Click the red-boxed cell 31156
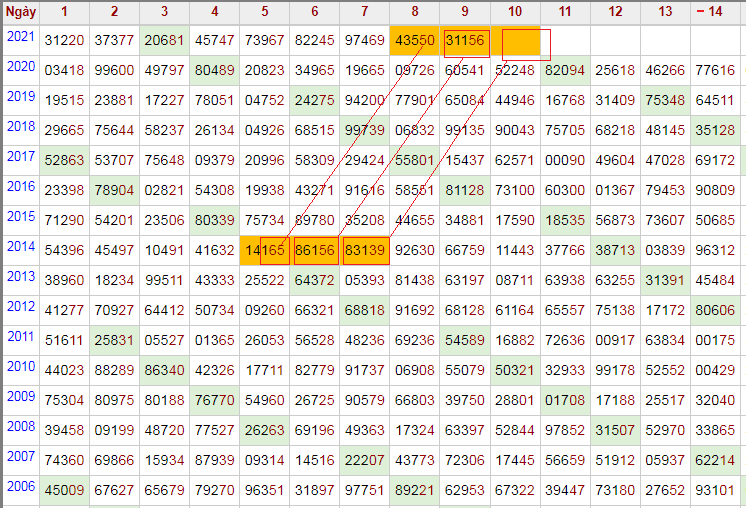The width and height of the screenshot is (746, 508). coord(465,40)
